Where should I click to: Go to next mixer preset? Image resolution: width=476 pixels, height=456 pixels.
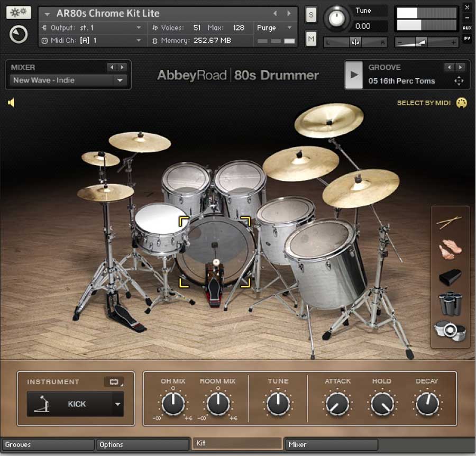[122, 67]
